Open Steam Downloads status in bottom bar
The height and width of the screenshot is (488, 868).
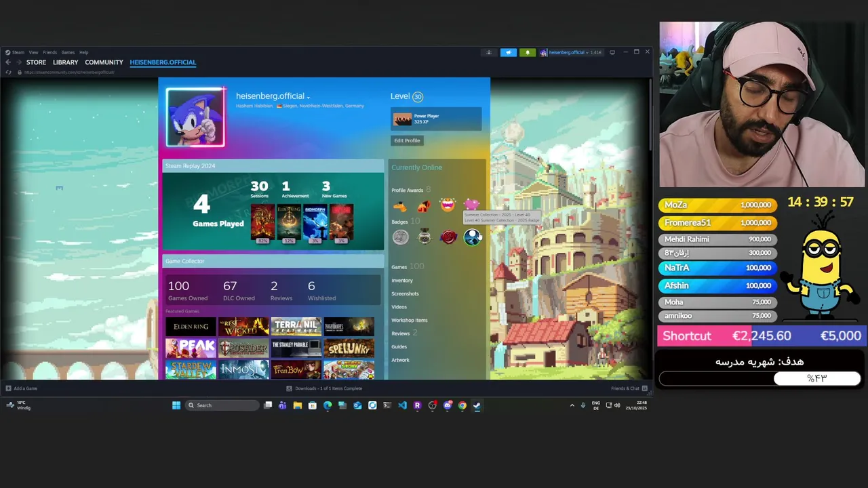coord(324,388)
